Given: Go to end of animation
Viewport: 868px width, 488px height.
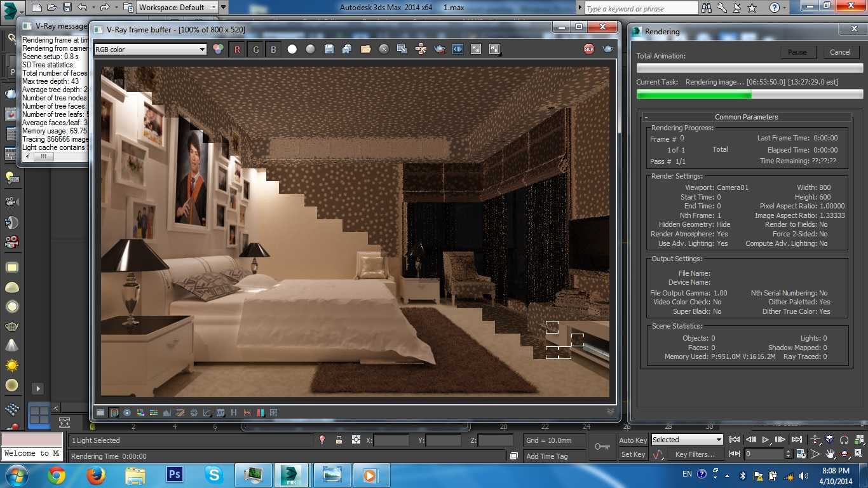Looking at the screenshot, I should [796, 440].
